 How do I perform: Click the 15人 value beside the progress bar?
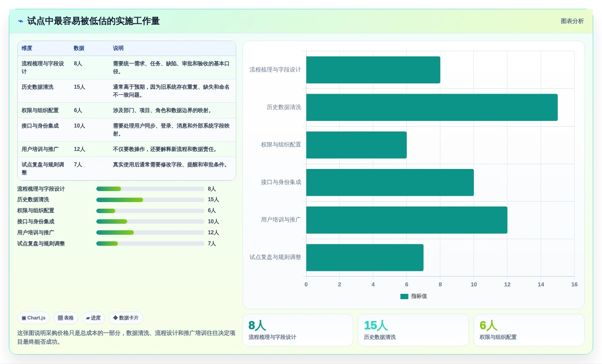pyautogui.click(x=213, y=200)
